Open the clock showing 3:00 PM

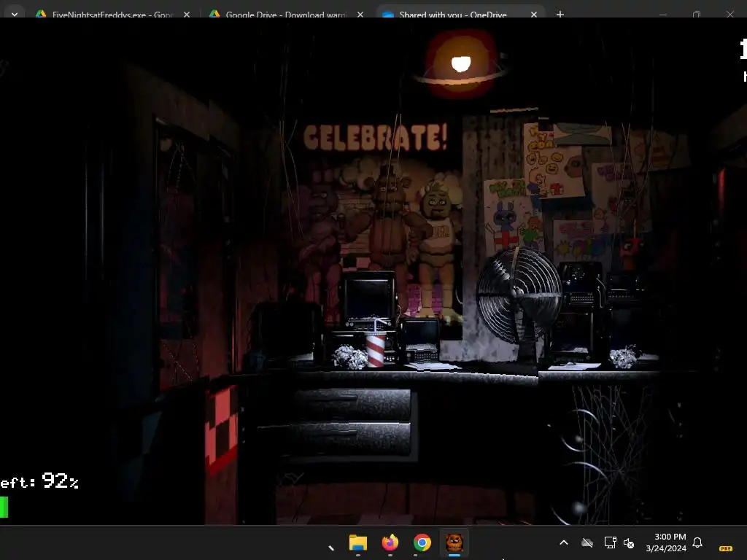click(x=666, y=542)
